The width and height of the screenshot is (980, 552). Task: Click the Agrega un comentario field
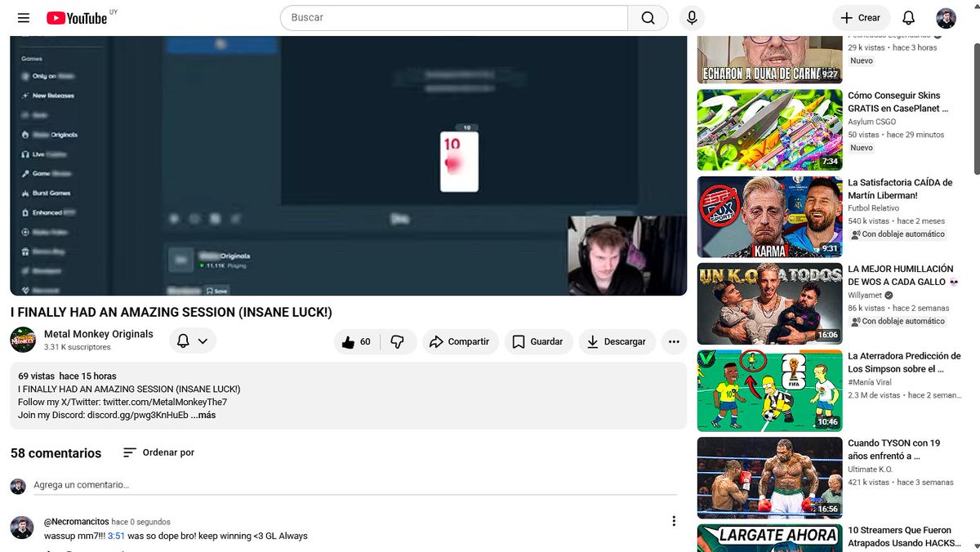355,485
